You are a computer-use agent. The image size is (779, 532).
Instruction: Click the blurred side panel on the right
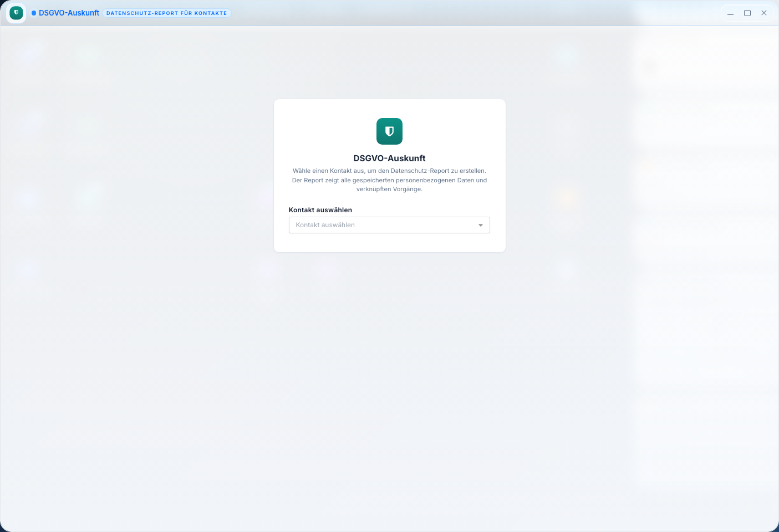click(x=704, y=277)
